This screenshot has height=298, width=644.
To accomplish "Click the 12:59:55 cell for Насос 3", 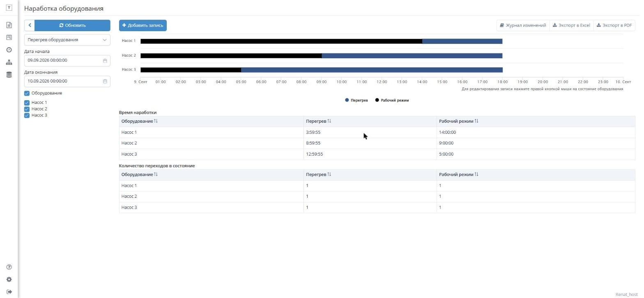I will [370, 154].
